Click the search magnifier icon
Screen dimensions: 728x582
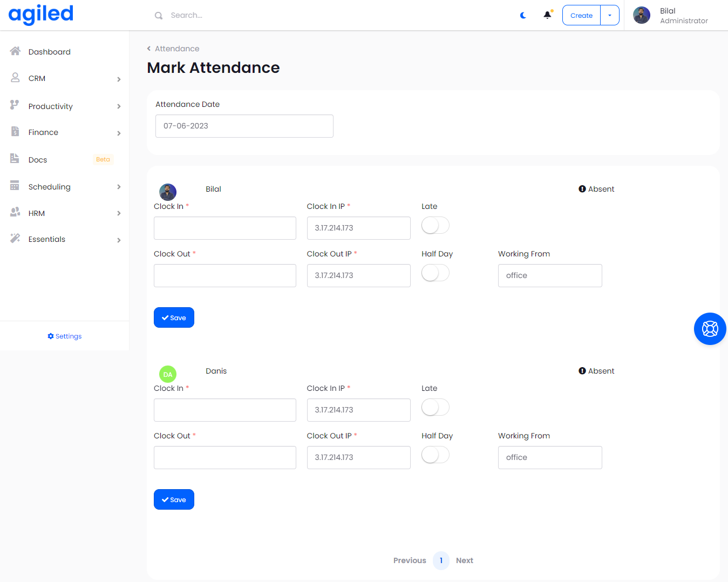[x=159, y=16]
